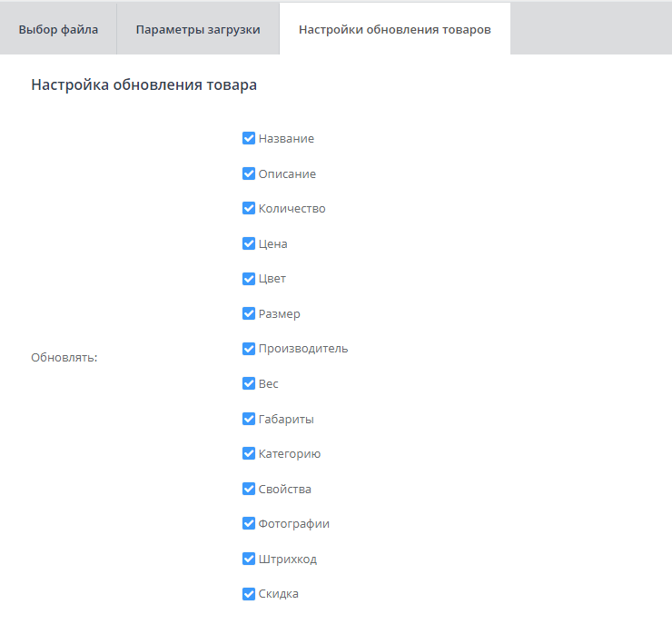
Task: Disable the Производитель checkbox
Action: [249, 349]
